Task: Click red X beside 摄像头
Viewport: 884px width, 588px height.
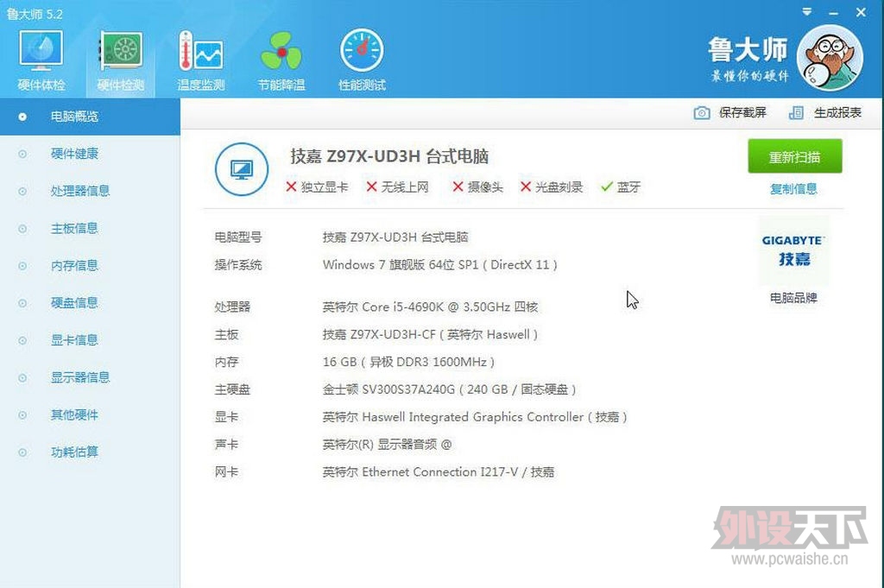Action: tap(458, 187)
